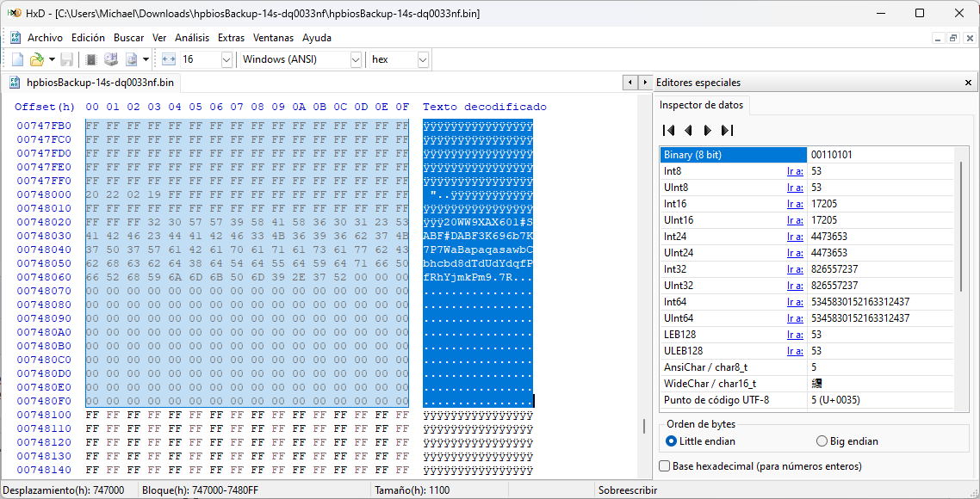Open the Windows (ANSI) charset dropdown

[x=356, y=59]
